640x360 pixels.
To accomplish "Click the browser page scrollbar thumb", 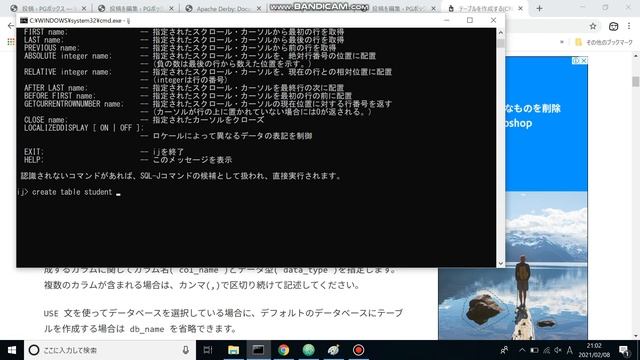I will click(636, 82).
